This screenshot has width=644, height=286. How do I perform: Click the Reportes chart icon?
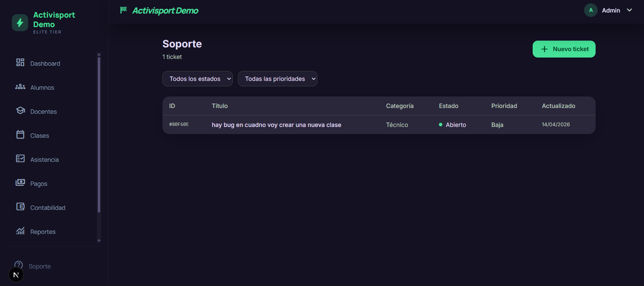[x=20, y=230]
